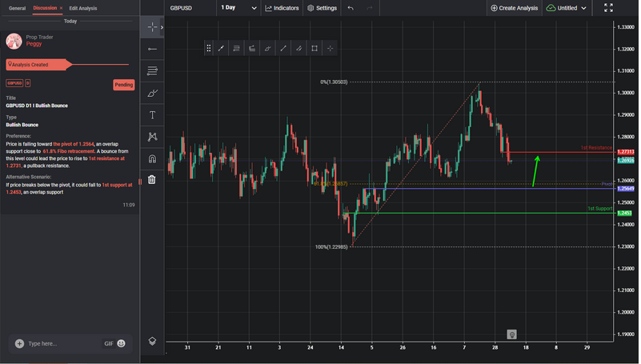This screenshot has height=364, width=641.
Task: Click the Pending status badge
Action: point(124,85)
